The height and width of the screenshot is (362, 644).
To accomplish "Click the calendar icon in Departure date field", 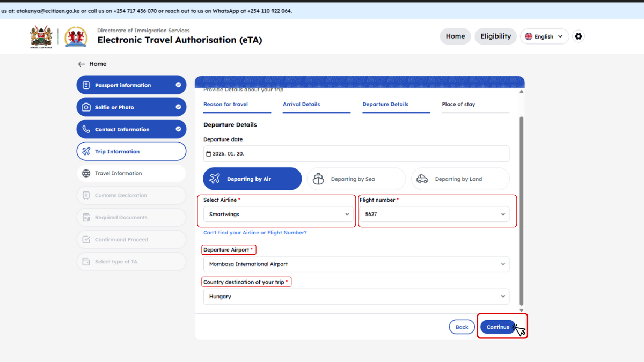I will click(x=209, y=154).
